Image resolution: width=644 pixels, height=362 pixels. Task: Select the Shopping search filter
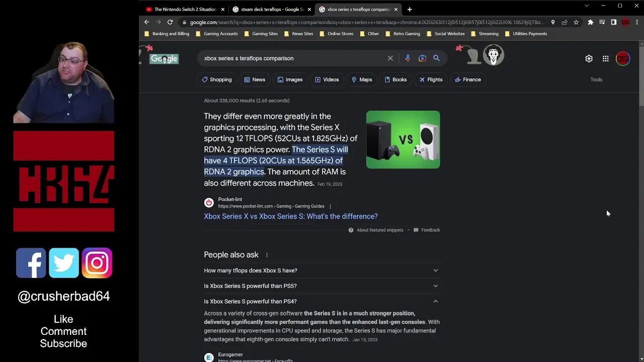tap(217, 79)
